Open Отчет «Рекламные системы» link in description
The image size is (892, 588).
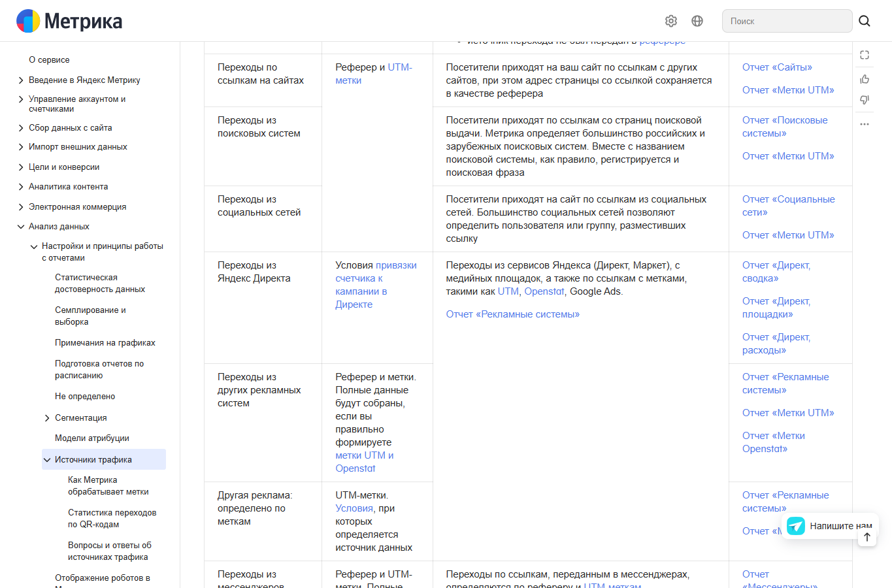pos(513,314)
